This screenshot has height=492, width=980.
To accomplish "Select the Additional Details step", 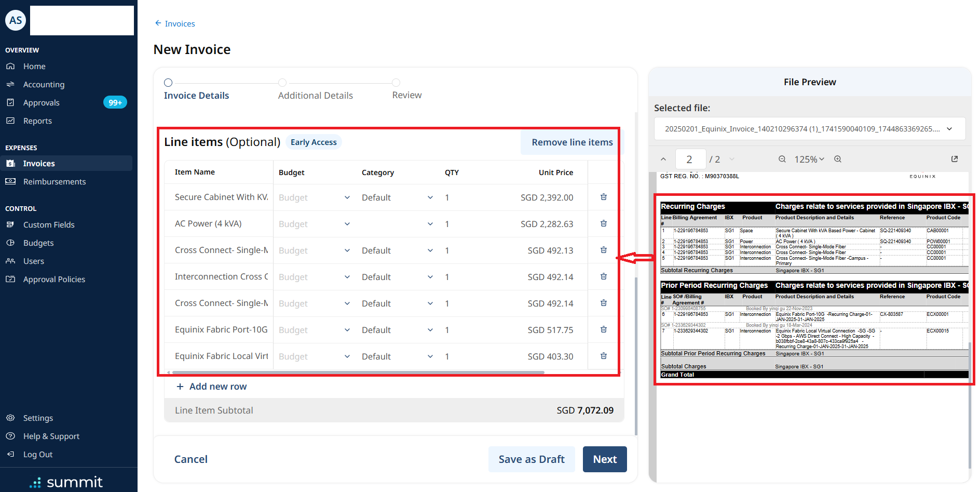I will [x=316, y=96].
